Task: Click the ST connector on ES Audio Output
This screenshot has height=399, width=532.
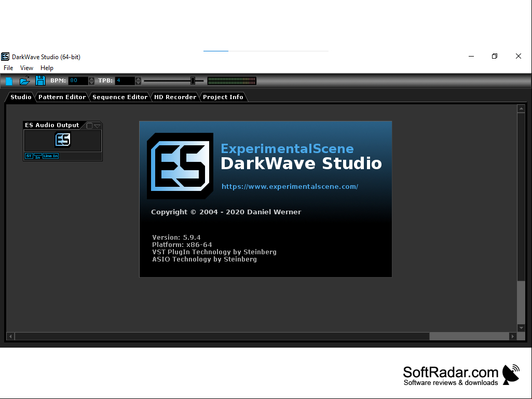Action: (x=29, y=156)
